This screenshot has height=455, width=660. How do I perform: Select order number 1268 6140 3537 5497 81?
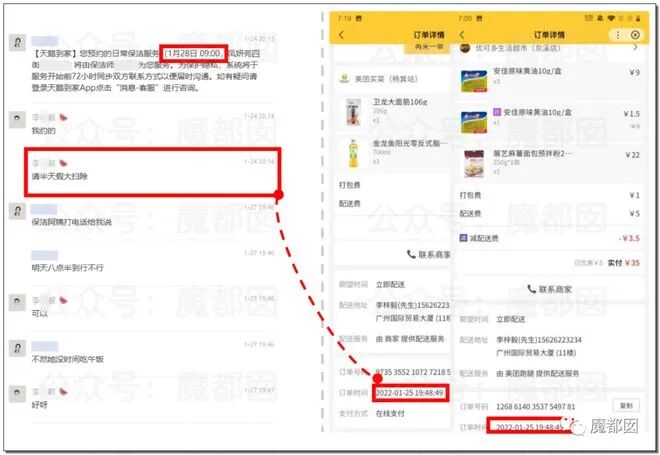point(535,407)
